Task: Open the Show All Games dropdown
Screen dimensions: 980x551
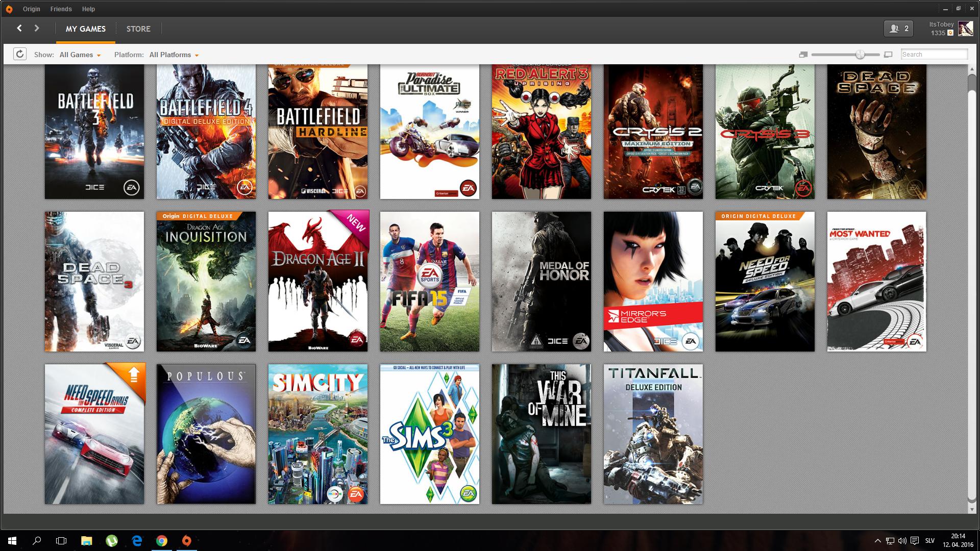Action: [x=80, y=55]
